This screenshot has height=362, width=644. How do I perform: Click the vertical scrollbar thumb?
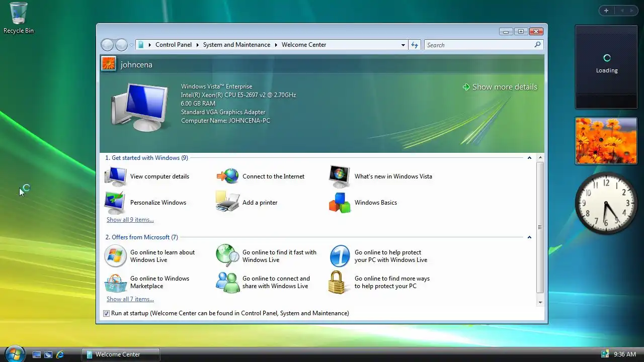[x=540, y=227]
